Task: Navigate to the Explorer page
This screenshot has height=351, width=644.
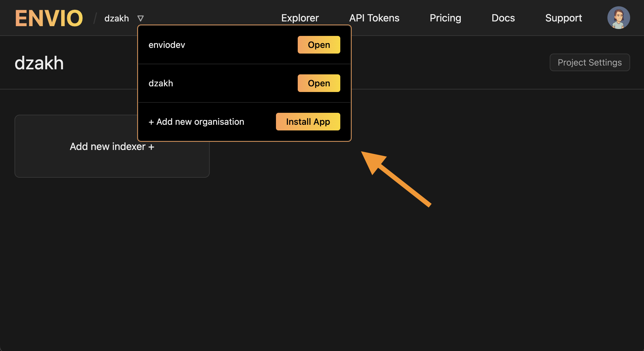Action: [x=300, y=18]
